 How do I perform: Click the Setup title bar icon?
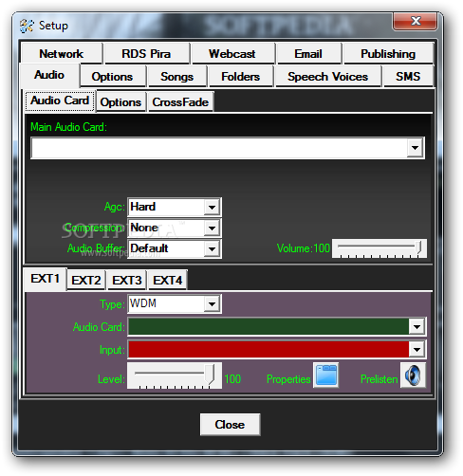27,26
